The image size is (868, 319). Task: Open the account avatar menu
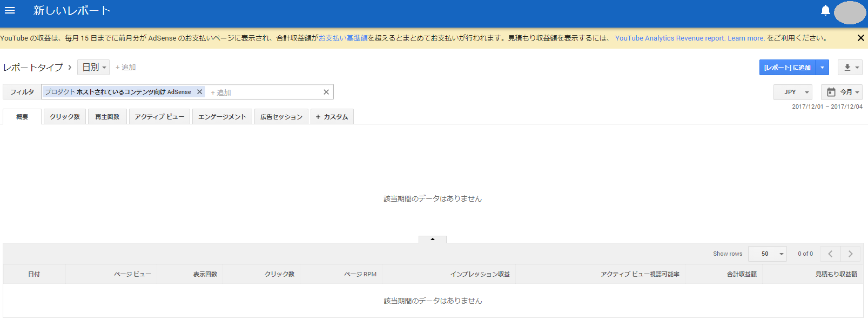[x=850, y=12]
